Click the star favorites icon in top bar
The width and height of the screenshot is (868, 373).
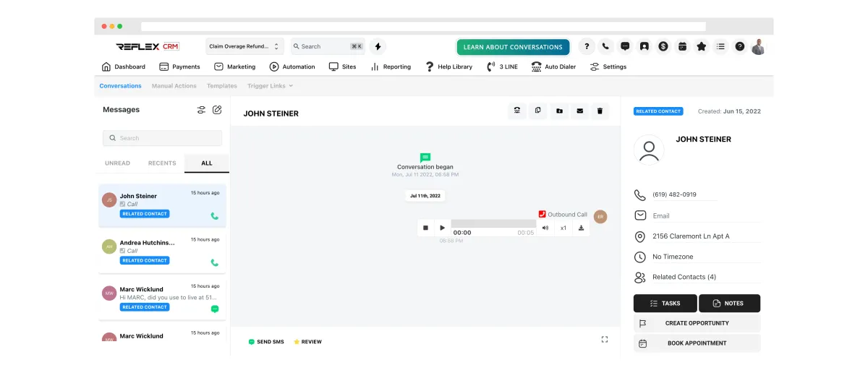coord(701,46)
